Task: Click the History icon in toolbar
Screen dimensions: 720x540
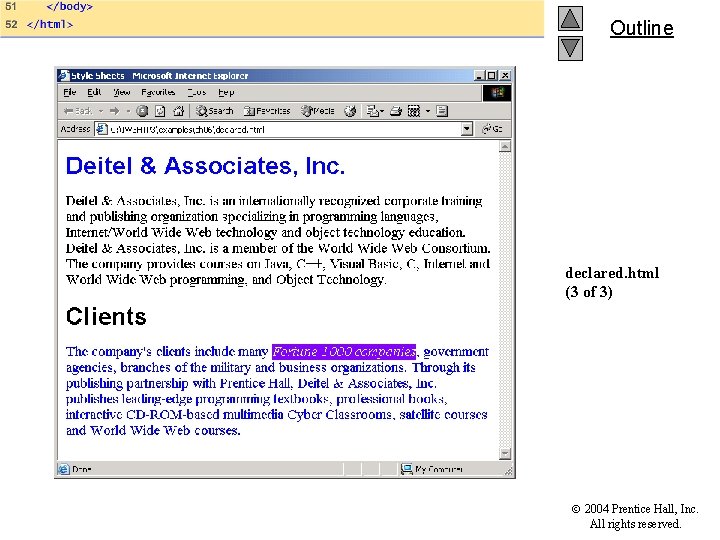Action: [x=350, y=111]
